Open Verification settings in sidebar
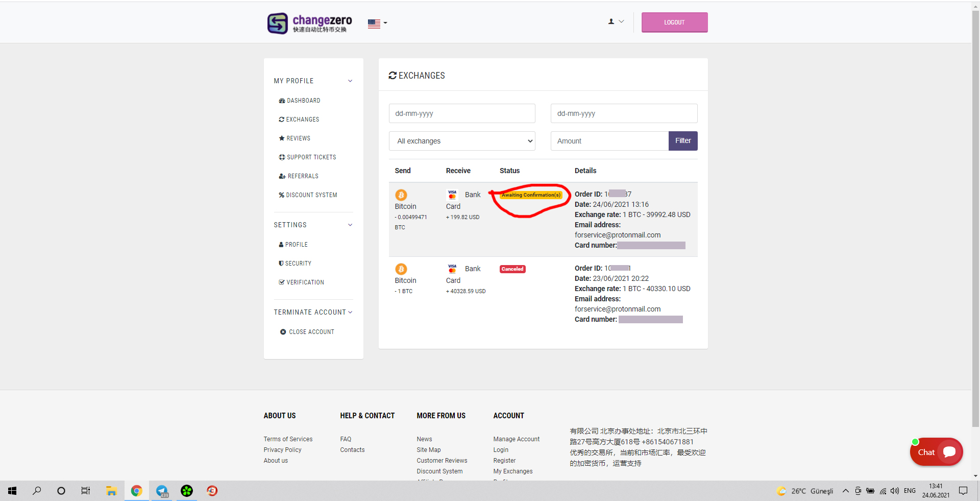 pyautogui.click(x=305, y=282)
